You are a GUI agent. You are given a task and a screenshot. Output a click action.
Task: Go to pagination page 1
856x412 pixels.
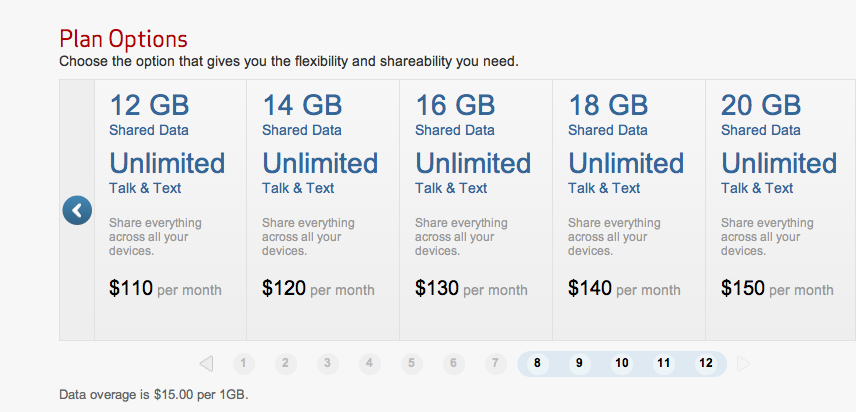243,363
